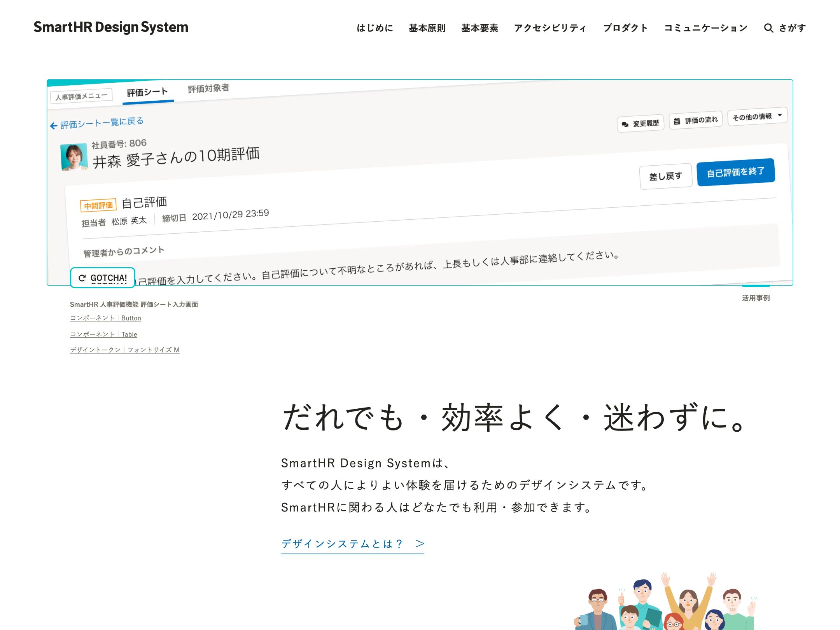This screenshot has width=840, height=630.
Task: Click the 評価の流れ button label
Action: (702, 120)
